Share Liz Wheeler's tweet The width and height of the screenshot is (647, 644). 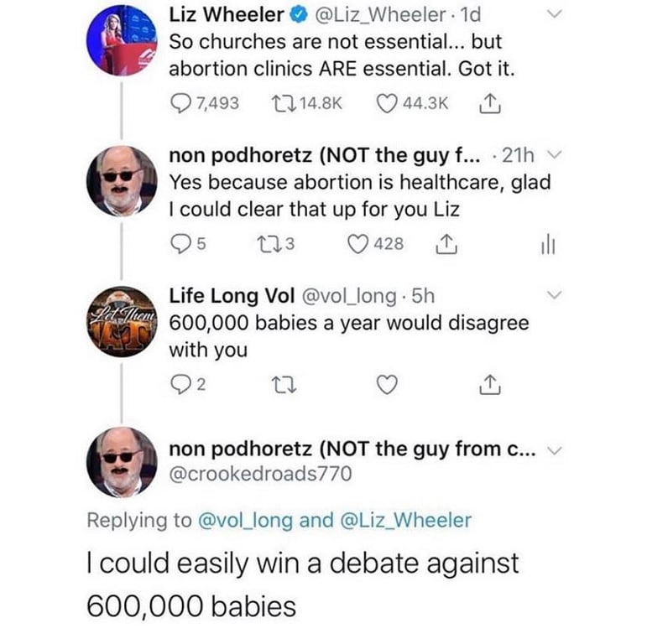[488, 102]
